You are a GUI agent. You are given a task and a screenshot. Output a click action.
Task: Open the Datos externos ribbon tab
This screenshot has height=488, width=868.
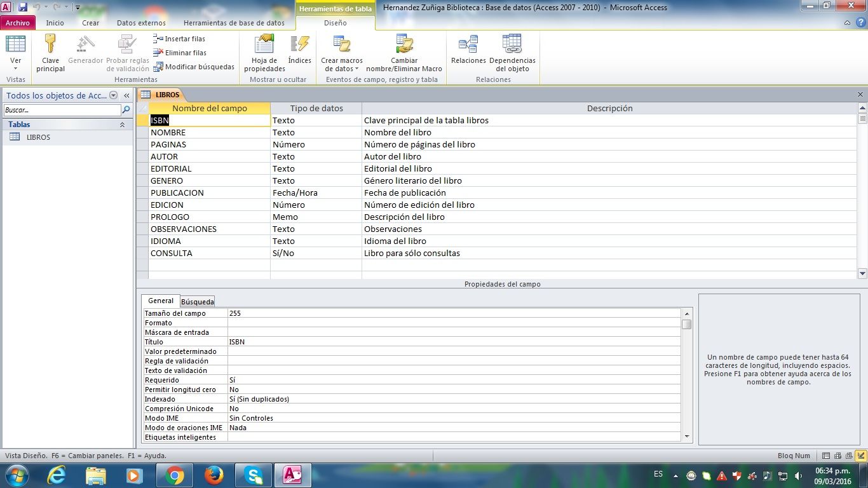point(141,23)
